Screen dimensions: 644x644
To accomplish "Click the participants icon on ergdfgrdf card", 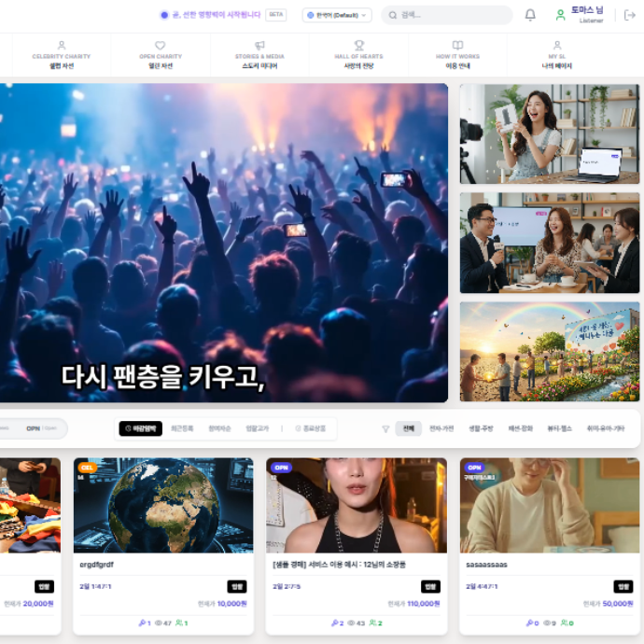I will pos(178,623).
